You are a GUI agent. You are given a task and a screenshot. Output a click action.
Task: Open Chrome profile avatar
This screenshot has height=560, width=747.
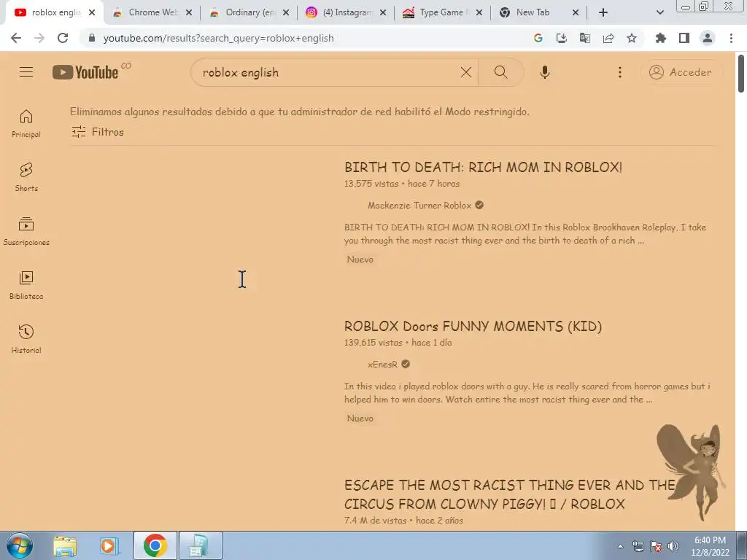(708, 38)
